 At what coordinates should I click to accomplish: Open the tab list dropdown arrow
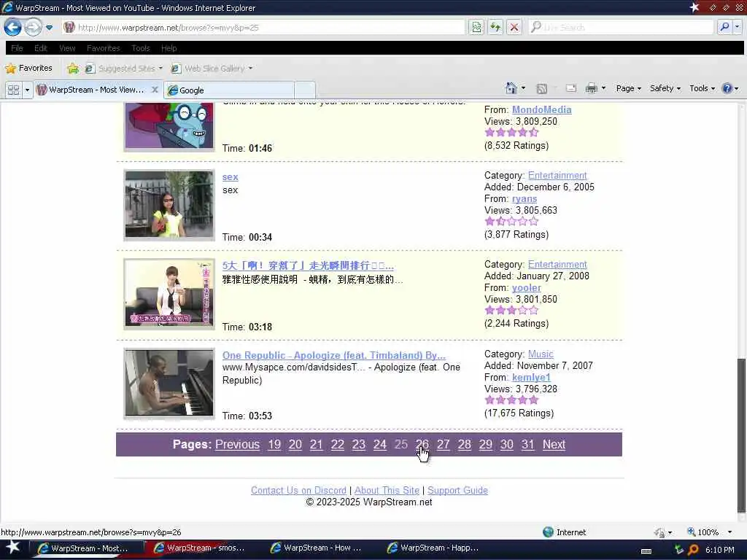pyautogui.click(x=27, y=90)
